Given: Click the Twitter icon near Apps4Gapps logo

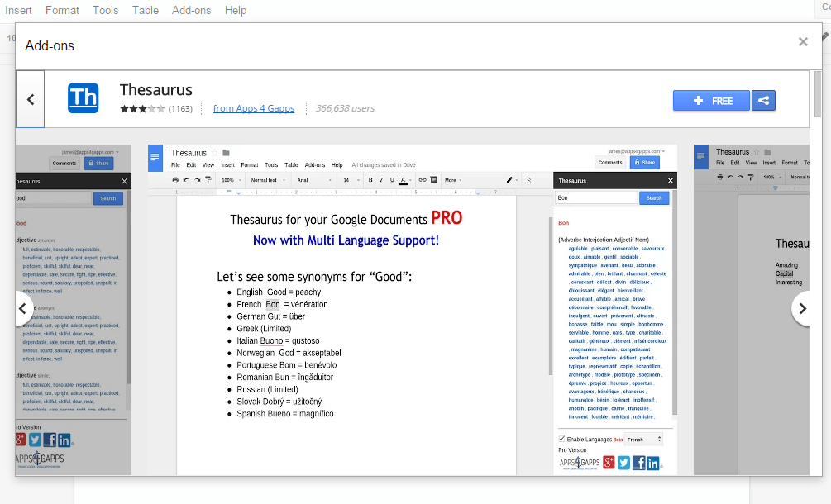Looking at the screenshot, I should pos(623,463).
